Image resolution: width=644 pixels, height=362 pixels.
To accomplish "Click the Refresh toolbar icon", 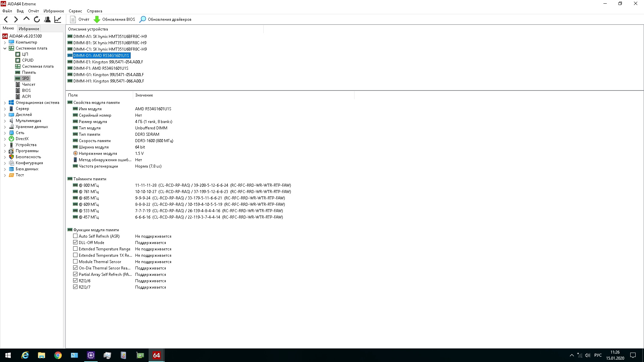I will pos(37,19).
